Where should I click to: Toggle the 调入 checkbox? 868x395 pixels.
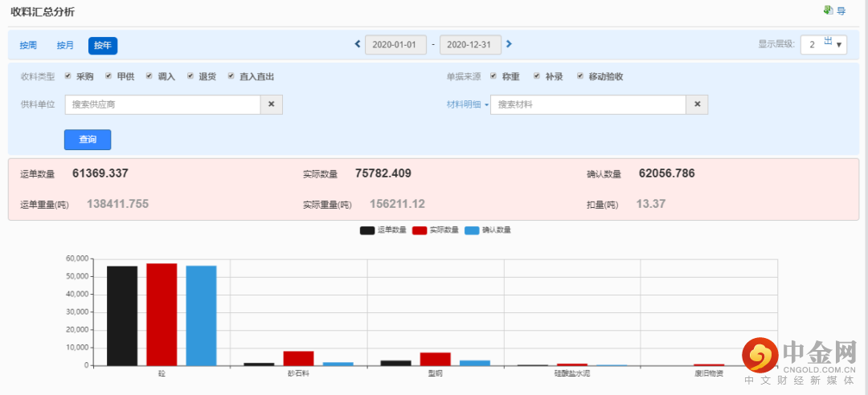[149, 75]
